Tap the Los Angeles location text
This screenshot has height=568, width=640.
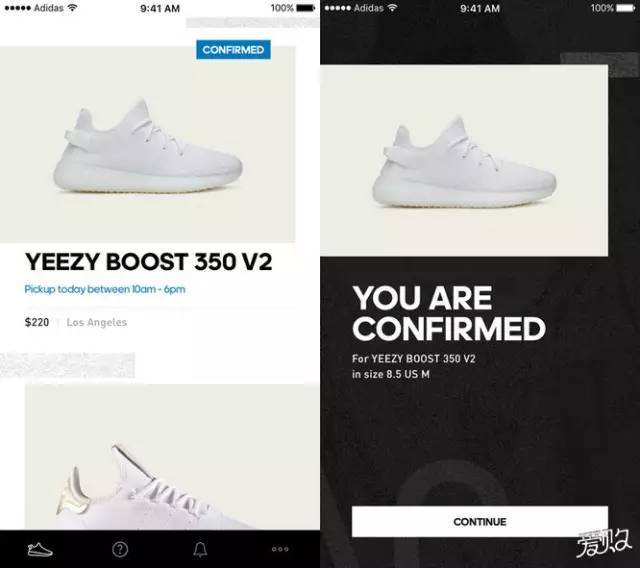[x=97, y=322]
